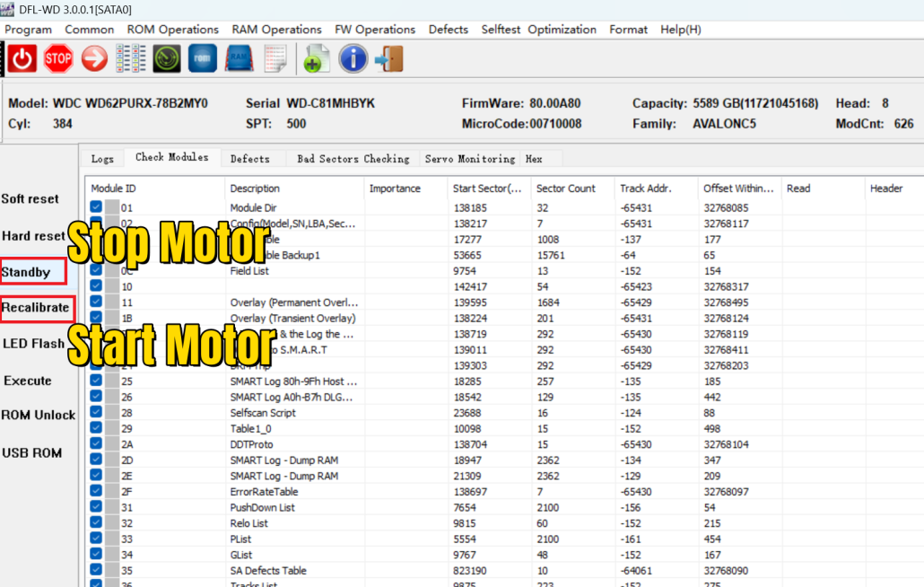This screenshot has width=924, height=587.
Task: Switch to the Defects tab
Action: pyautogui.click(x=250, y=159)
